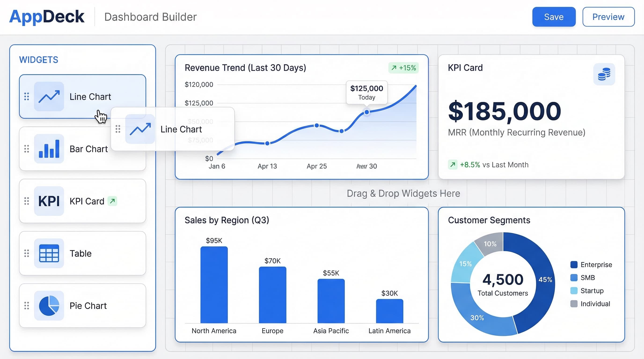Click the dragged Line Chart ghost icon
The image size is (644, 359).
[x=140, y=129]
